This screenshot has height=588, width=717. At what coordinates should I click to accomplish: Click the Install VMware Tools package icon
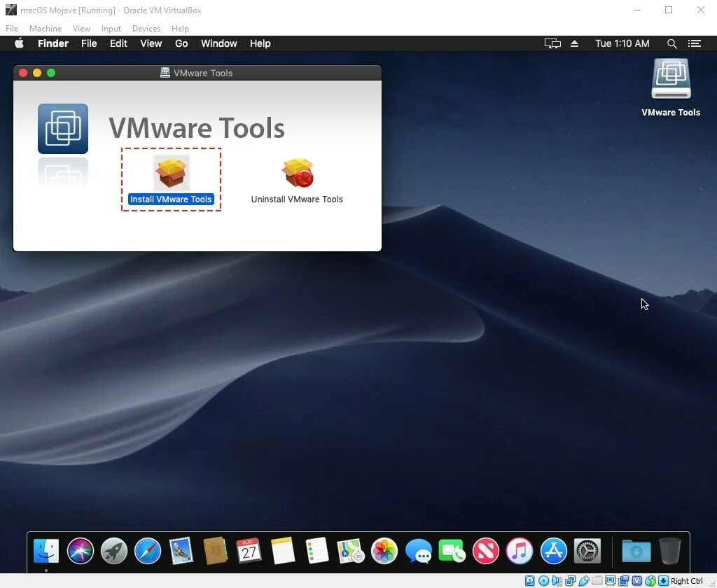(171, 173)
